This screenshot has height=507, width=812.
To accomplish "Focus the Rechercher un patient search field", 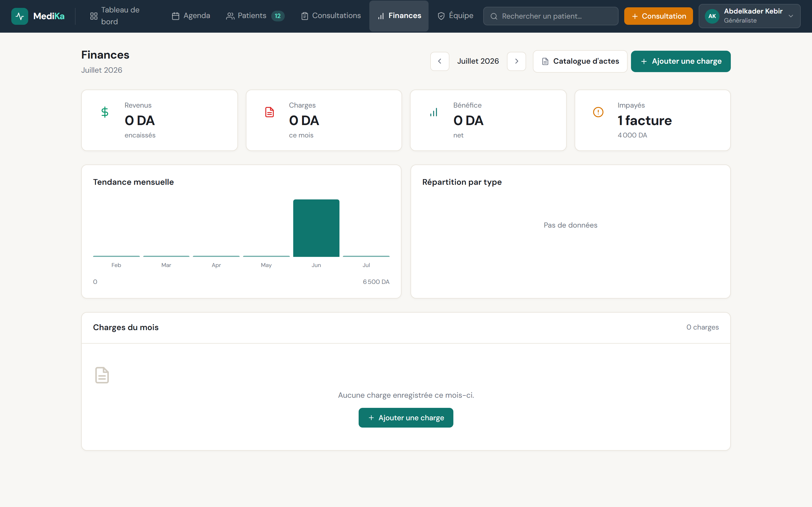I will (551, 16).
